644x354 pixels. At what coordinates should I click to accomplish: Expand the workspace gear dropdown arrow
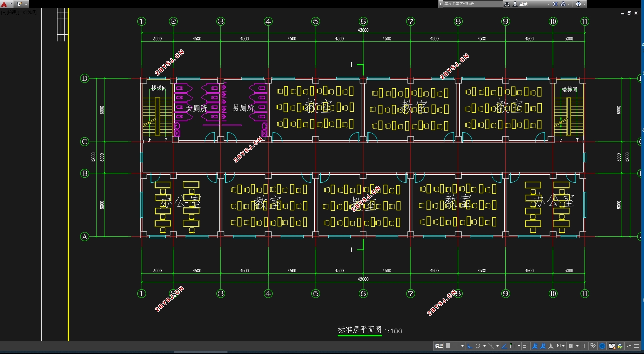tap(577, 346)
